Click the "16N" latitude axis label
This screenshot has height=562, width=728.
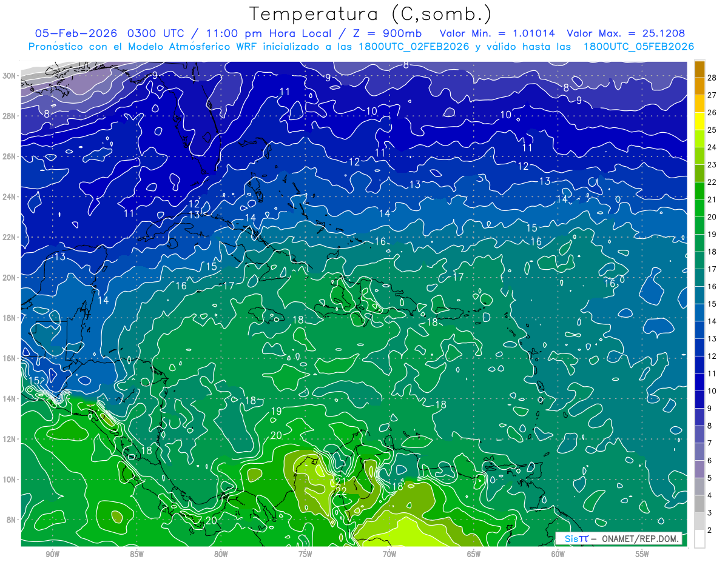[10, 358]
